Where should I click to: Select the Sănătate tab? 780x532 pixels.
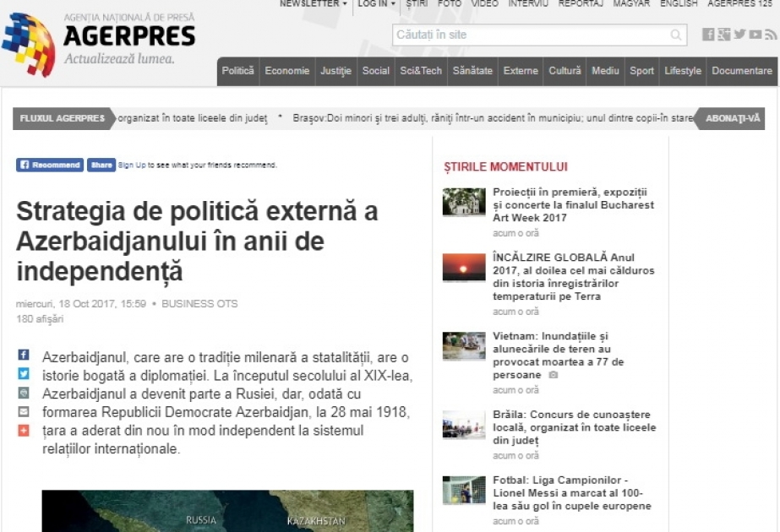[472, 71]
